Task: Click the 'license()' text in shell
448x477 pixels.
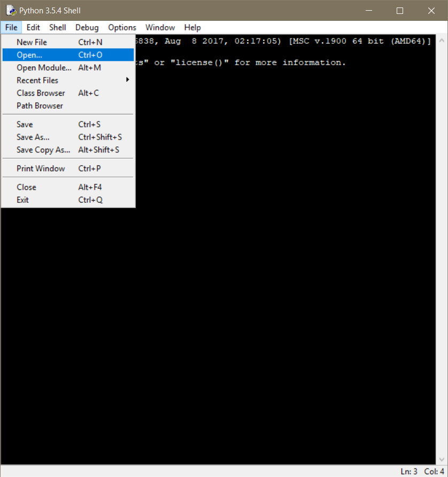Action: [199, 63]
